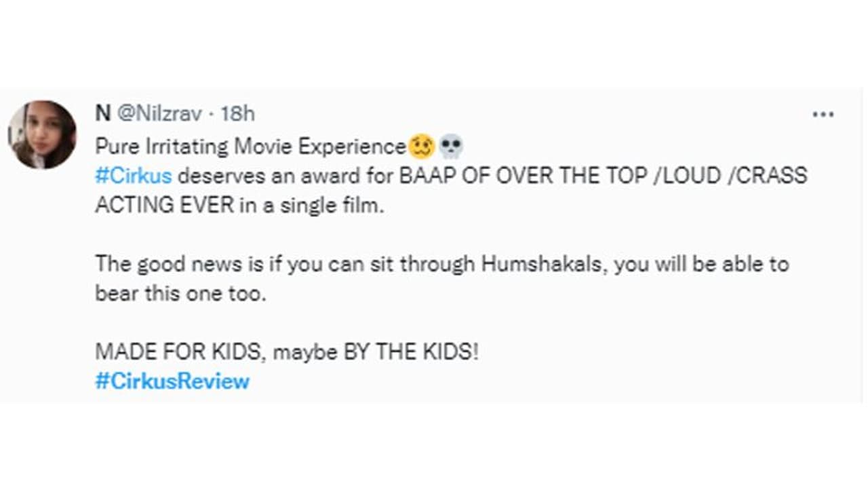Click the profile picture of Nilzrav
Screen dimensions: 868x490
coord(42,134)
